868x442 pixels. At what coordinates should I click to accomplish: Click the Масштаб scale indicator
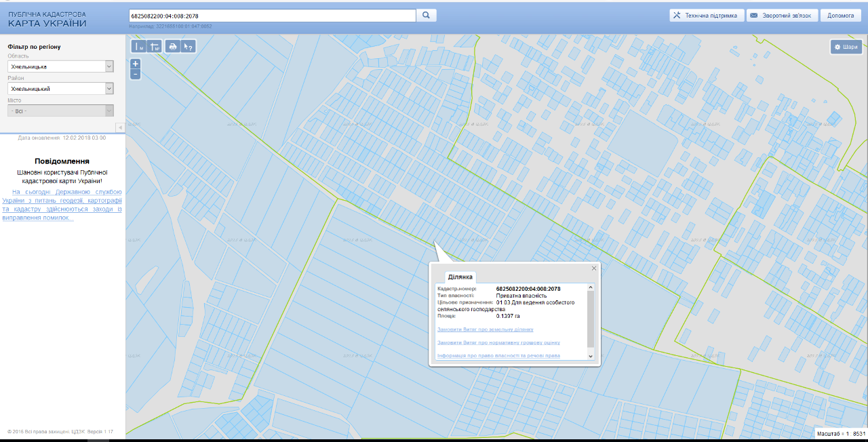pyautogui.click(x=841, y=433)
